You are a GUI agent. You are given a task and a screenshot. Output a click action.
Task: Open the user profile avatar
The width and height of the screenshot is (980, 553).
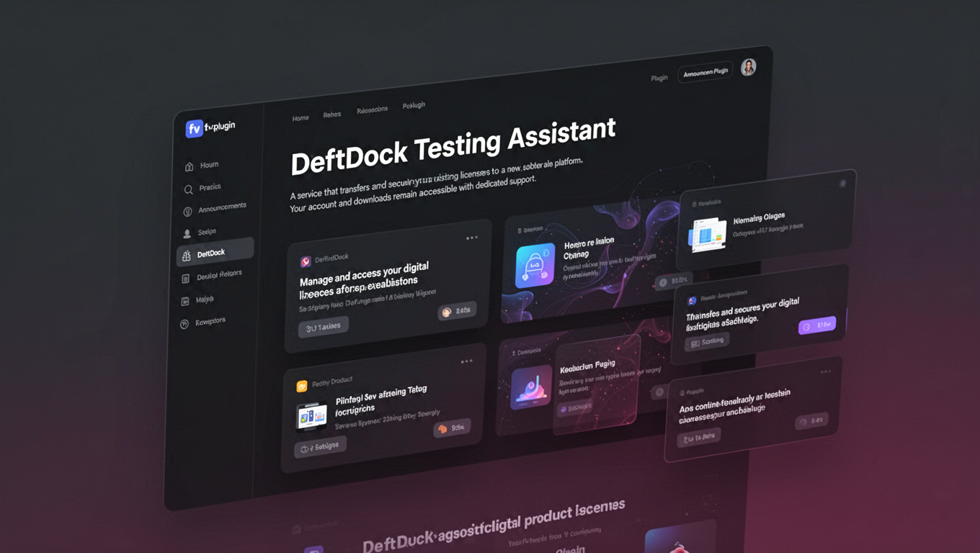(747, 68)
